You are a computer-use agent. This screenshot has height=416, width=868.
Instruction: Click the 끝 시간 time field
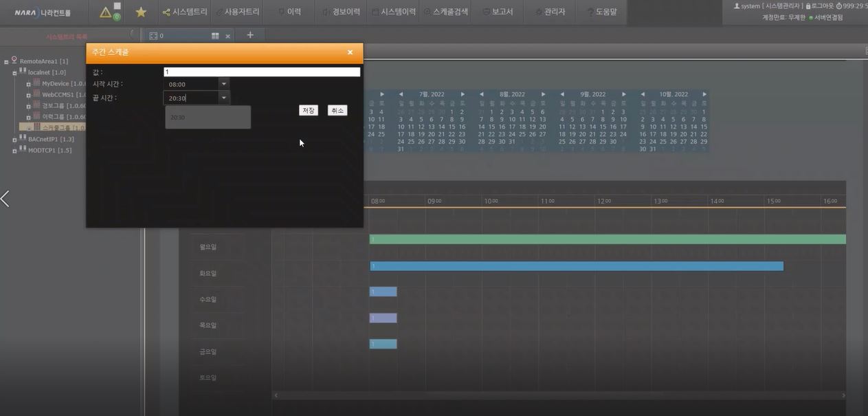click(191, 98)
